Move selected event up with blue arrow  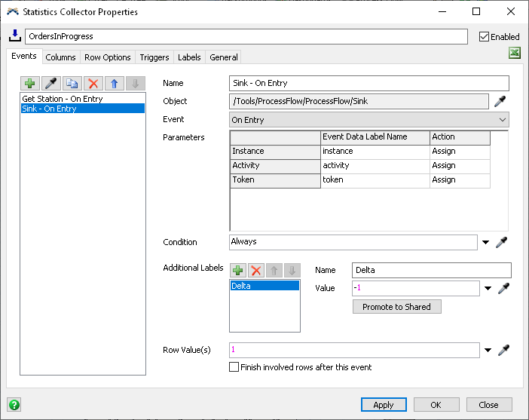tap(115, 84)
